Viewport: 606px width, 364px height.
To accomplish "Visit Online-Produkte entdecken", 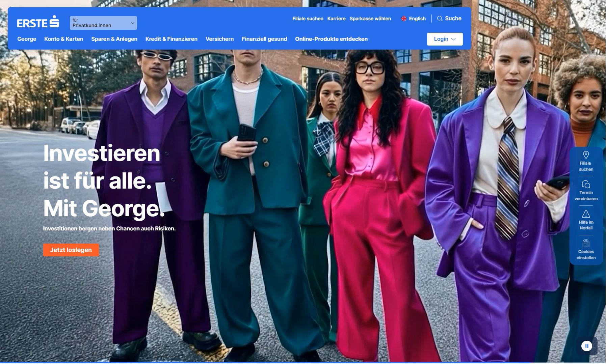I will [332, 39].
